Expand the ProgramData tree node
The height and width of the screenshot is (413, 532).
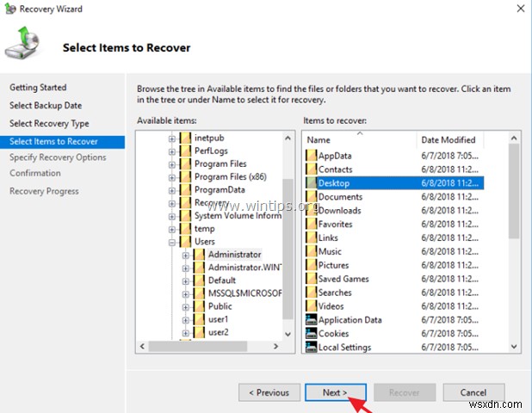tap(172, 190)
